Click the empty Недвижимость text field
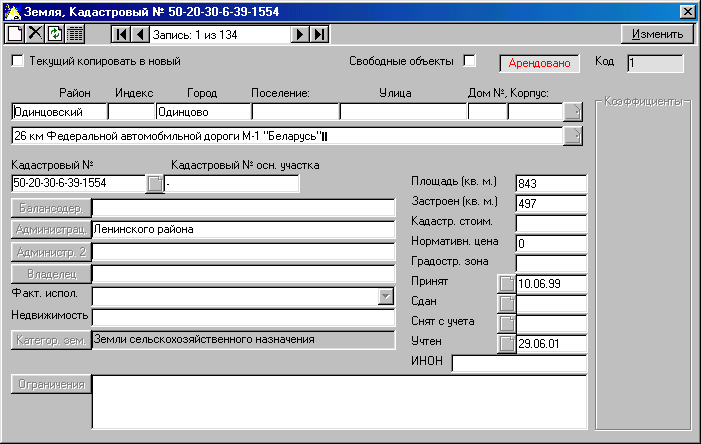The height and width of the screenshot is (444, 701). pos(243,318)
